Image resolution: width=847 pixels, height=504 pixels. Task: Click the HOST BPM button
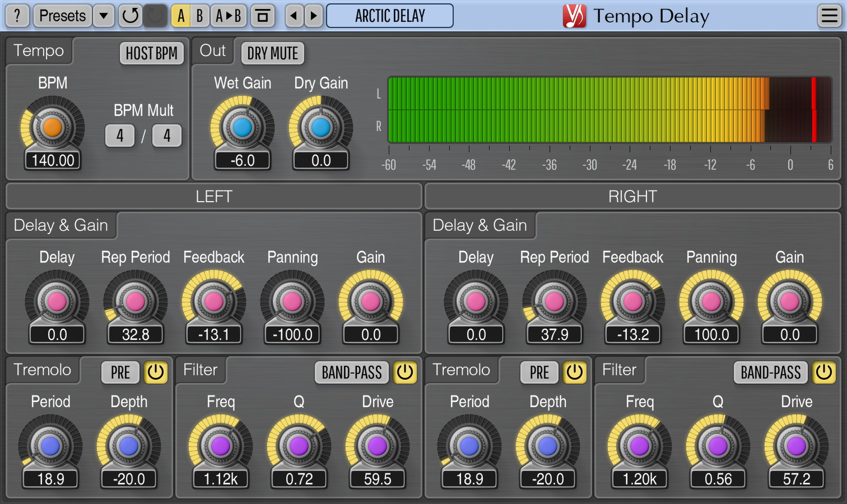coord(151,53)
